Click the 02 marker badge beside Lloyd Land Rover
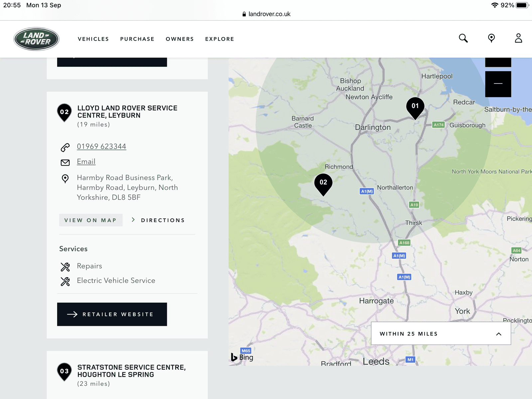 [65, 112]
